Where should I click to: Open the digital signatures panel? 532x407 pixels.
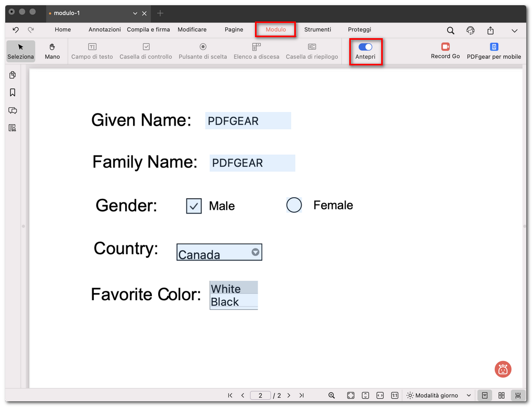[12, 128]
